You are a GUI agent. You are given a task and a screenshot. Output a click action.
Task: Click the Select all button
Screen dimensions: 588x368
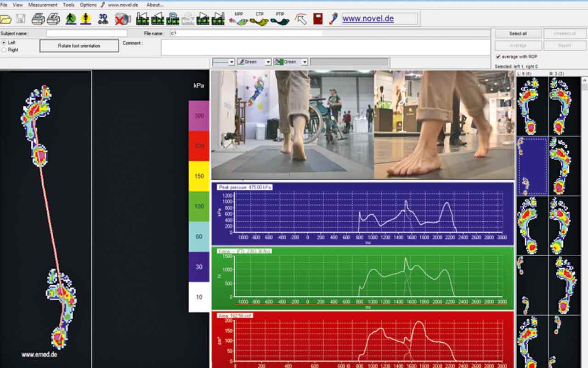pyautogui.click(x=518, y=34)
